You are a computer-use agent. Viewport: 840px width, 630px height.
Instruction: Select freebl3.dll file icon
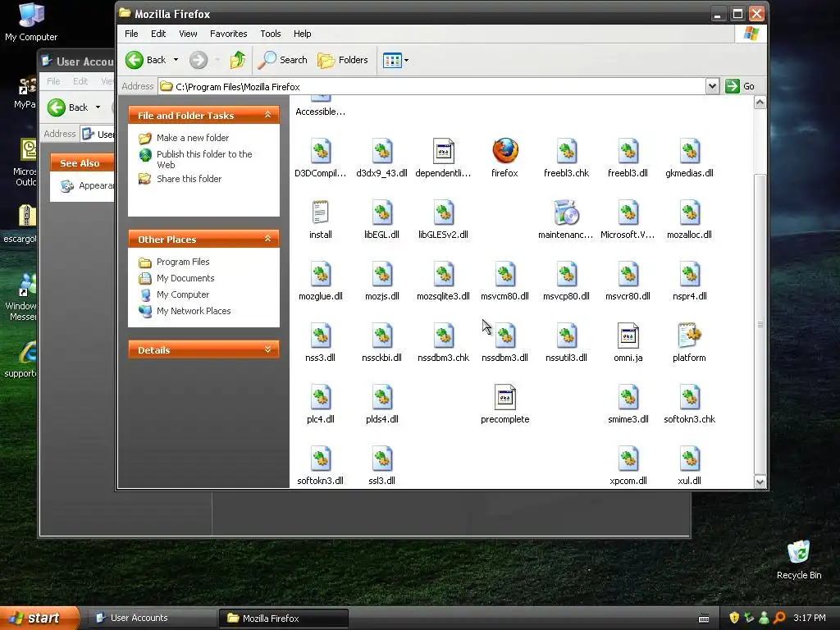pos(628,151)
